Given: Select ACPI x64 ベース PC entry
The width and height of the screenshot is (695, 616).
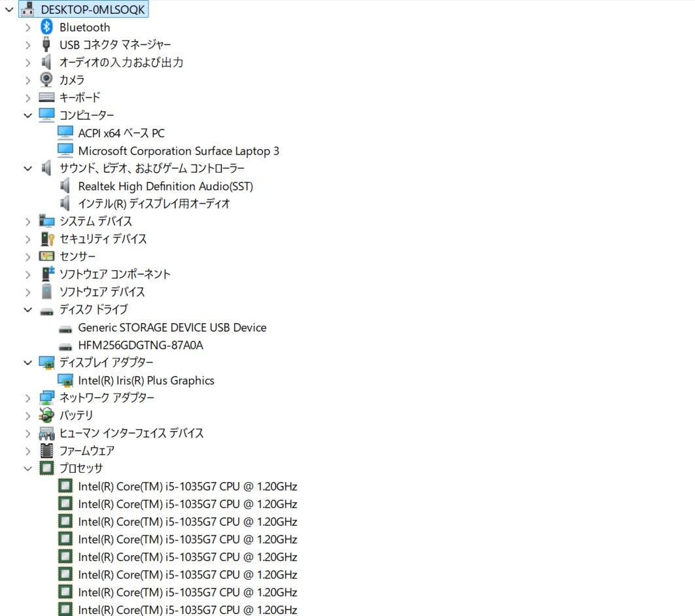Looking at the screenshot, I should [121, 133].
